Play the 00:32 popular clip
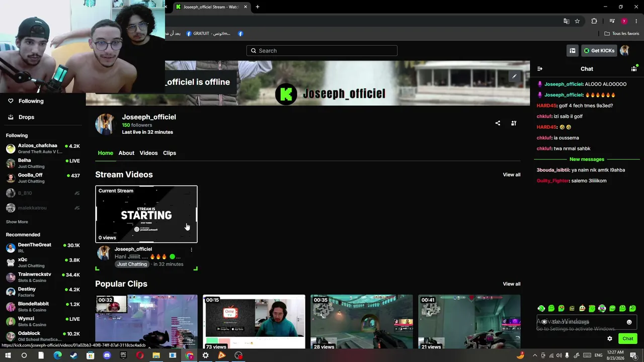 [x=146, y=322]
